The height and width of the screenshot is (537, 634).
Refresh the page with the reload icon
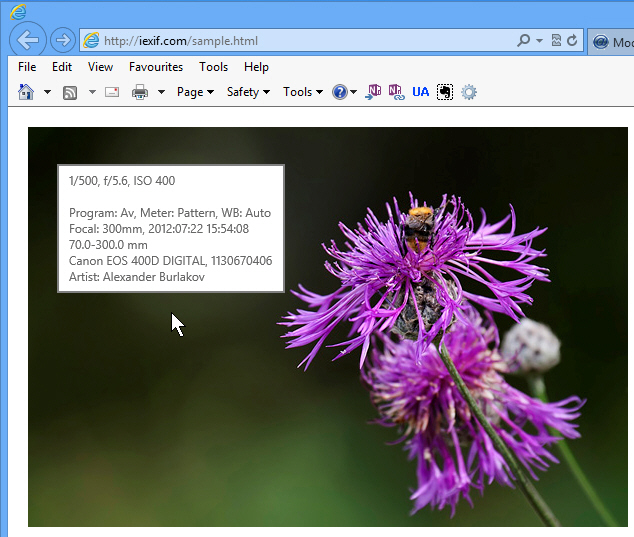pyautogui.click(x=572, y=40)
